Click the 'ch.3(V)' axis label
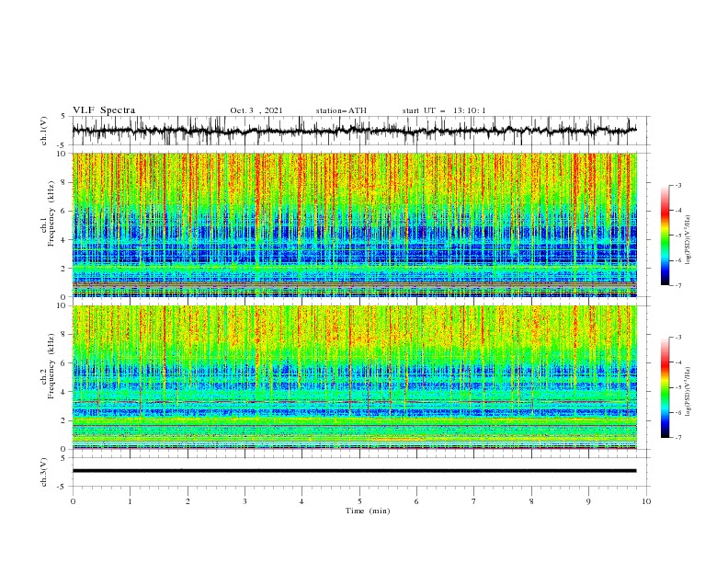728x563 pixels. pos(43,472)
